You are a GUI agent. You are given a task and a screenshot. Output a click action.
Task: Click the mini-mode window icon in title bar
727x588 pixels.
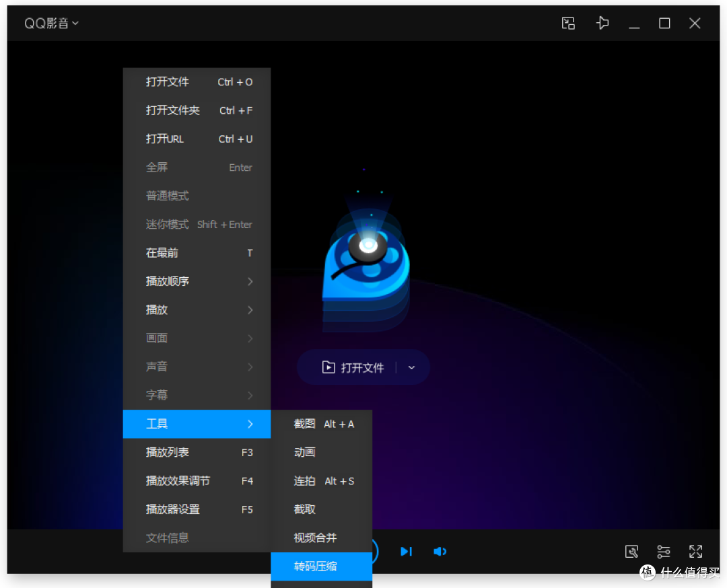(568, 23)
